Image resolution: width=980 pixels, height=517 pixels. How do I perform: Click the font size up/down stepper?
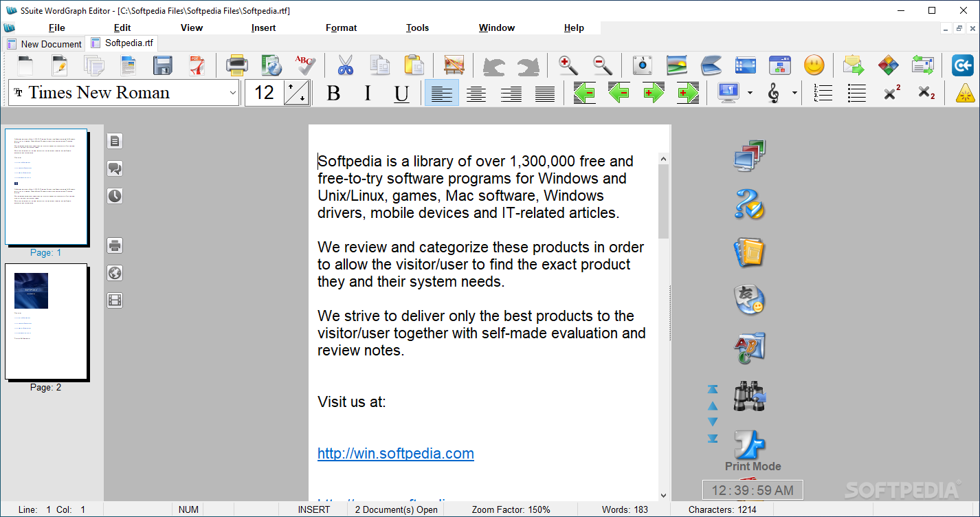pyautogui.click(x=297, y=93)
